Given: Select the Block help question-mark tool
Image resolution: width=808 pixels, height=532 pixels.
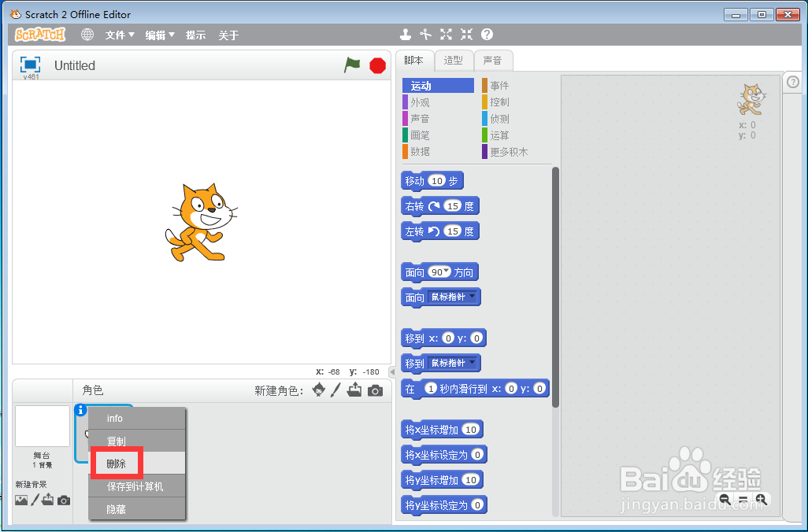Looking at the screenshot, I should [487, 35].
